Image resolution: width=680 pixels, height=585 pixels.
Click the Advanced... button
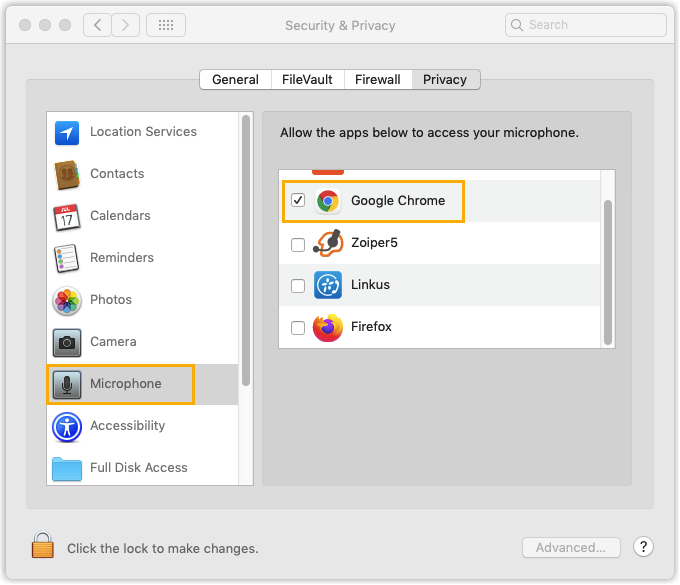(x=571, y=547)
